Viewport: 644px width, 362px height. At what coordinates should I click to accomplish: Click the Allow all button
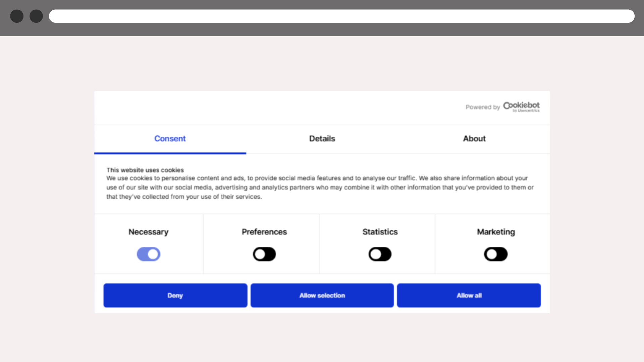469,295
